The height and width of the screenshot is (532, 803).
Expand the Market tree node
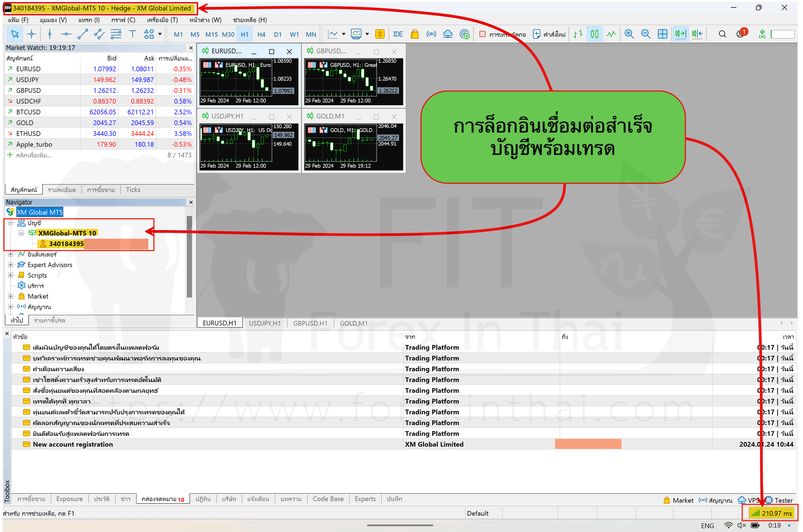pyautogui.click(x=11, y=296)
